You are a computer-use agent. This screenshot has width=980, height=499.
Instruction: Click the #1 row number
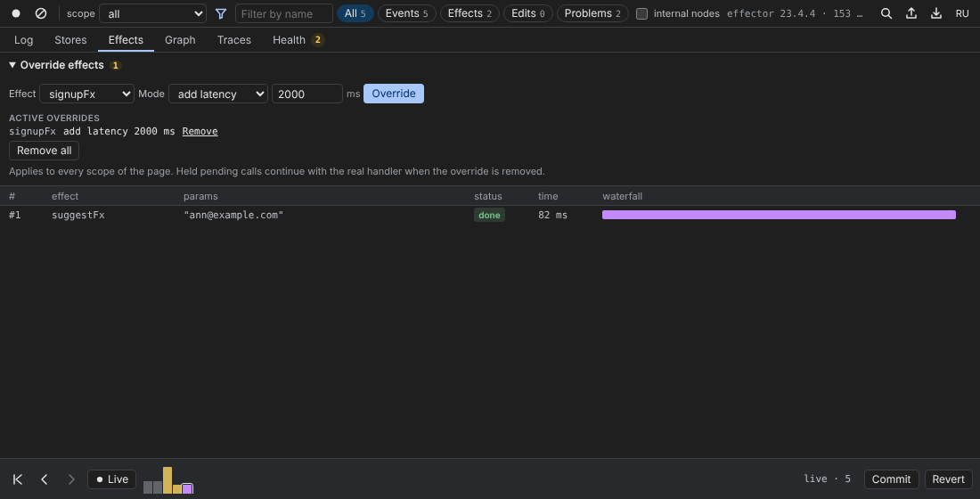[15, 215]
